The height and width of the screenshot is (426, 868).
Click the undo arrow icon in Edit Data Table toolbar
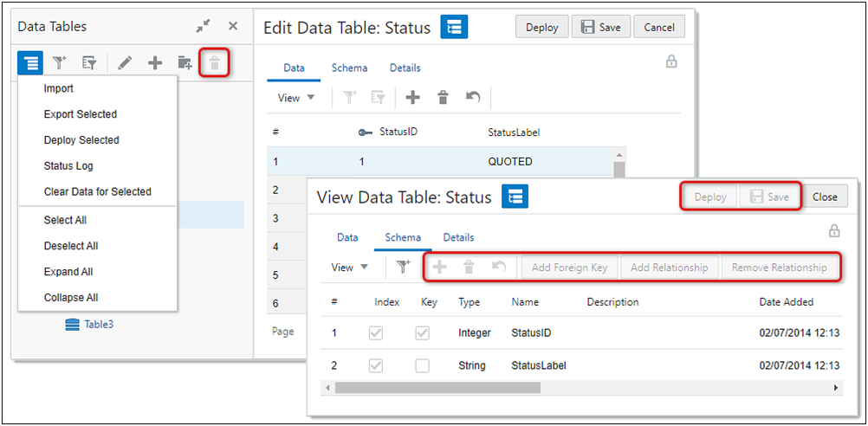pyautogui.click(x=473, y=98)
